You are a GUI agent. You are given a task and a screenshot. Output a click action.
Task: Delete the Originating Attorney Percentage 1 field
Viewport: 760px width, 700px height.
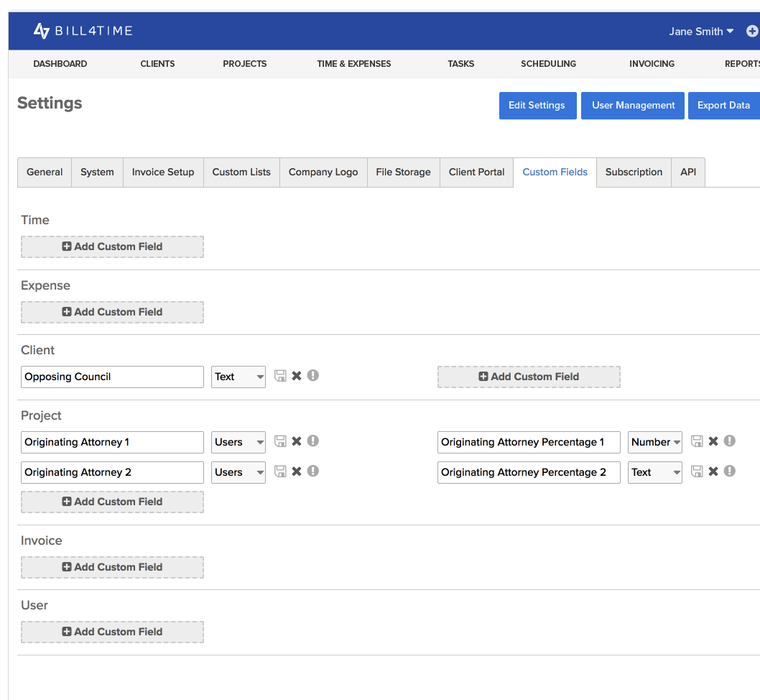coord(713,441)
